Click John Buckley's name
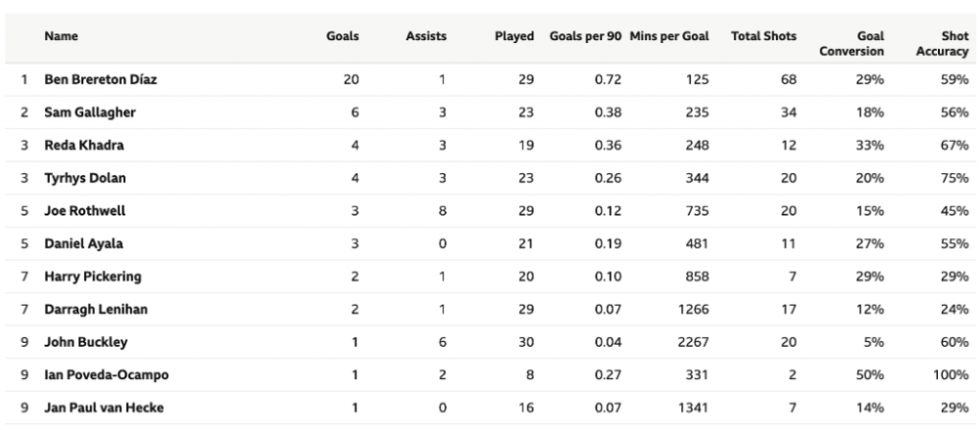 coord(86,343)
